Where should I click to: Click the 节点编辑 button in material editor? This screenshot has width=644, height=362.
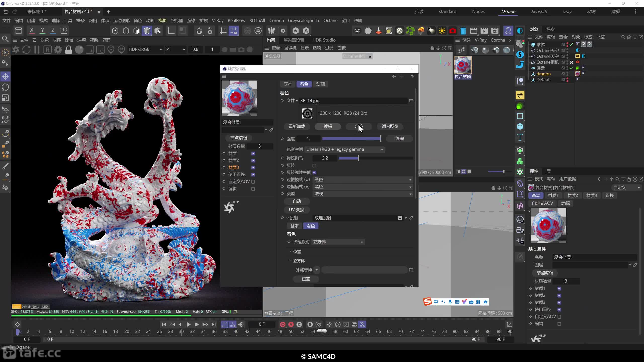point(238,138)
